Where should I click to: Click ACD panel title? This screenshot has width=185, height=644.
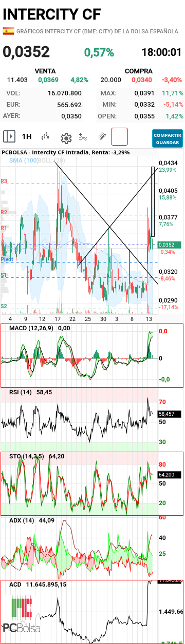(x=15, y=584)
